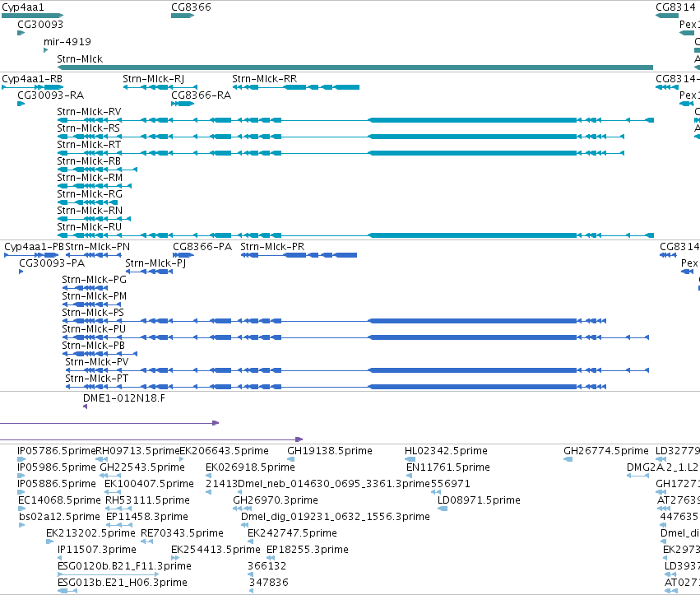Select transcript Strn-Mlck-RJ
Image resolution: width=700 pixels, height=595 pixels.
coord(160,87)
